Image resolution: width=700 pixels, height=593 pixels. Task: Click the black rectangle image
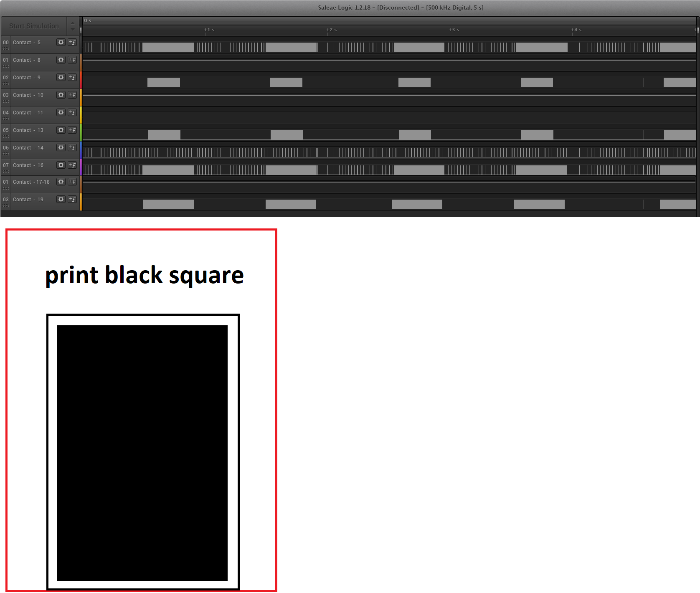tap(142, 453)
